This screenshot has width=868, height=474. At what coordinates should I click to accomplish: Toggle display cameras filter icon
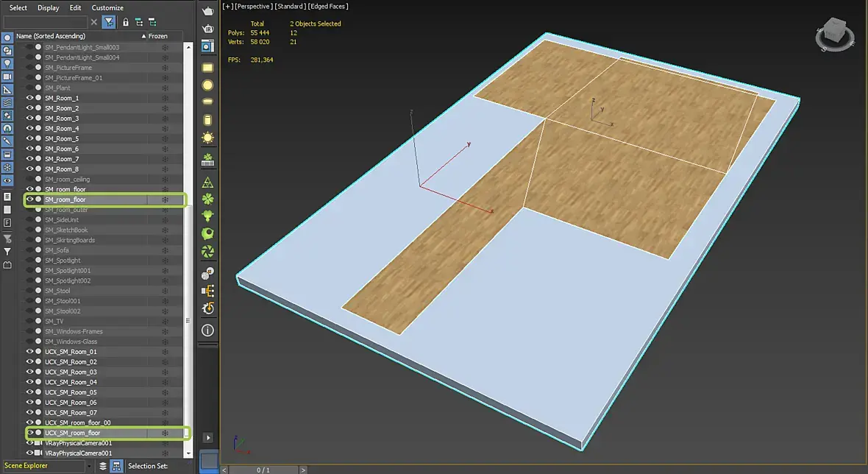point(7,77)
